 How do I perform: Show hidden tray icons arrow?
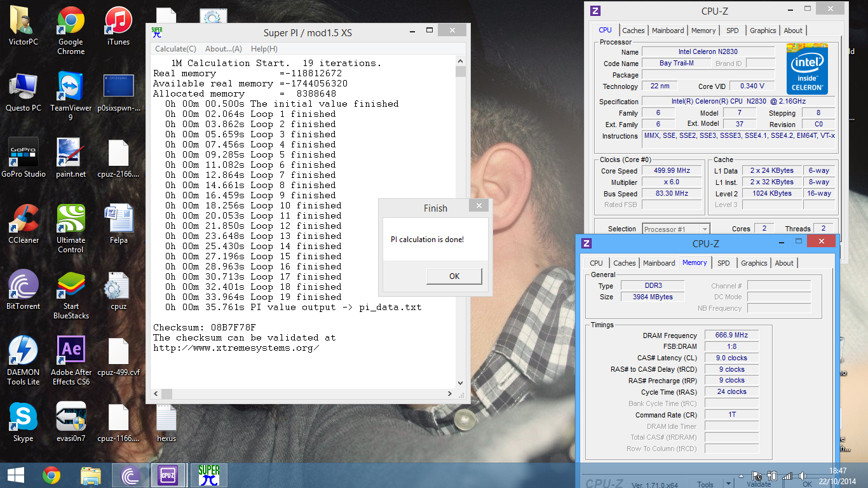[x=741, y=476]
